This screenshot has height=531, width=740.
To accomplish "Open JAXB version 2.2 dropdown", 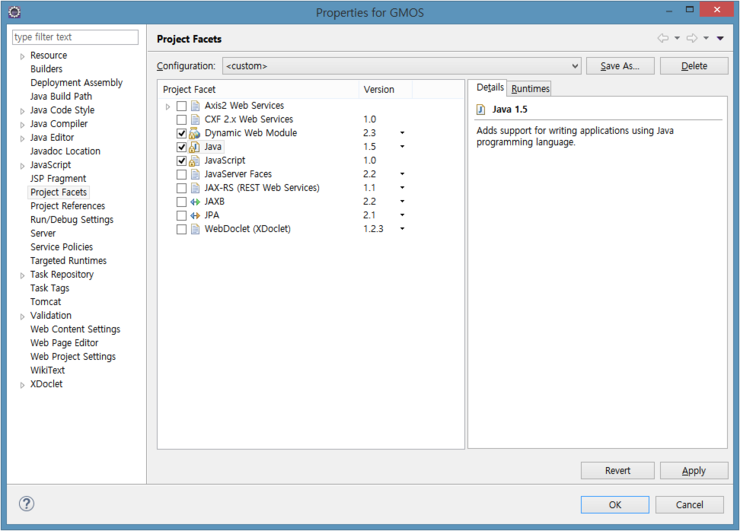I will tap(402, 202).
